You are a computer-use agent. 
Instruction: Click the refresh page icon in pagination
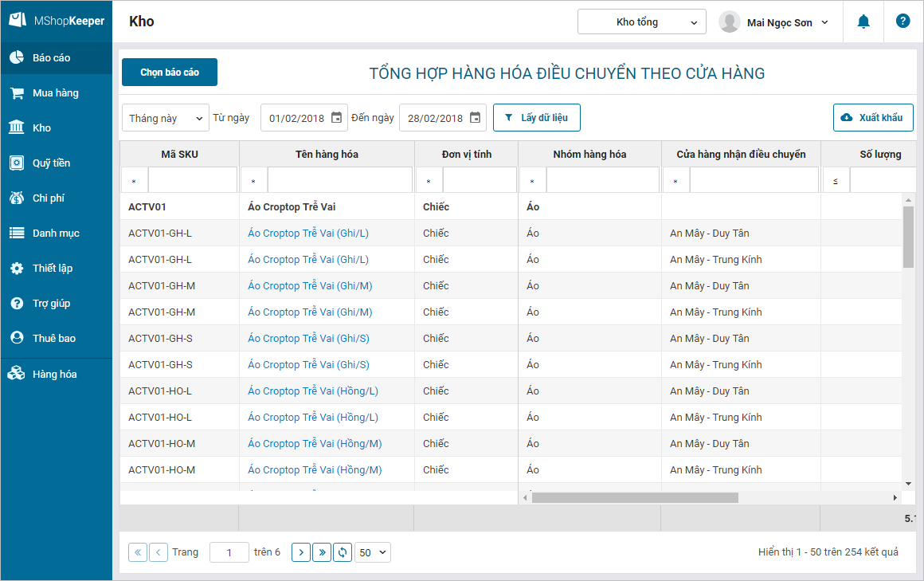343,552
